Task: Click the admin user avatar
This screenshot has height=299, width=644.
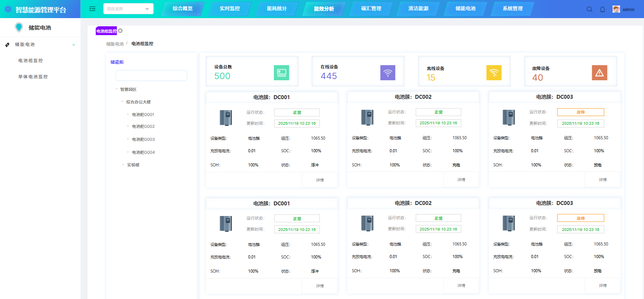Action: (x=616, y=9)
